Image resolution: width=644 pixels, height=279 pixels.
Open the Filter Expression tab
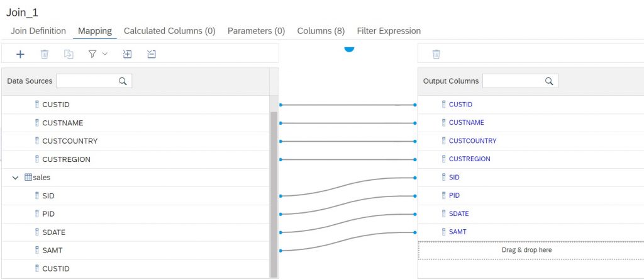(389, 31)
